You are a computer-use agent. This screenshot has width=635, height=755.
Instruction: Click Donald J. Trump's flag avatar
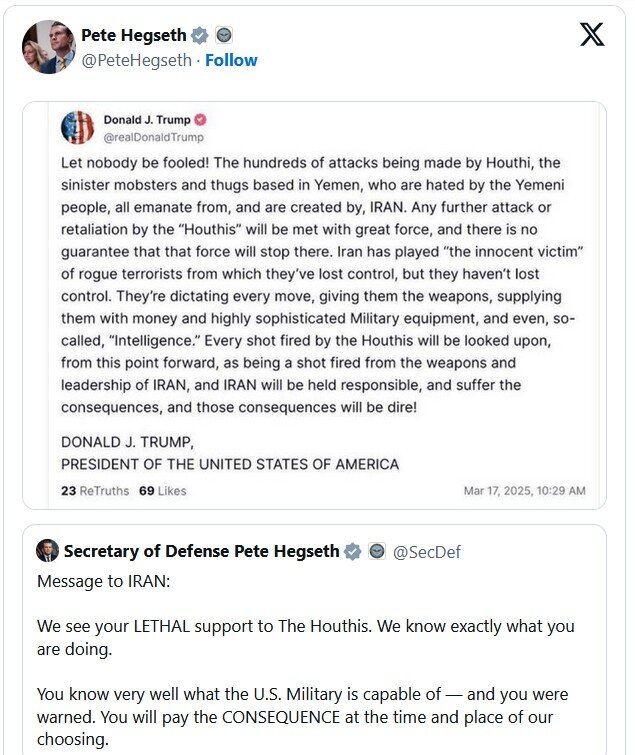click(x=77, y=127)
